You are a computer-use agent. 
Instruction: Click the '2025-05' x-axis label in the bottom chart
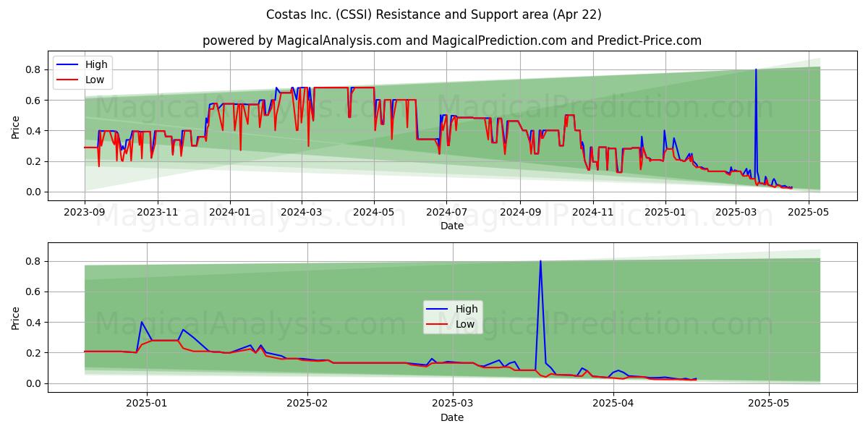point(769,404)
